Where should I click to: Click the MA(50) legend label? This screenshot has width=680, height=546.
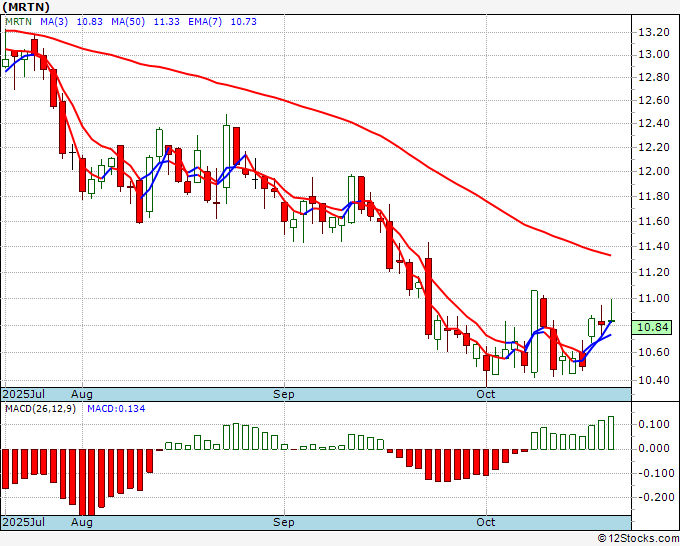click(128, 22)
